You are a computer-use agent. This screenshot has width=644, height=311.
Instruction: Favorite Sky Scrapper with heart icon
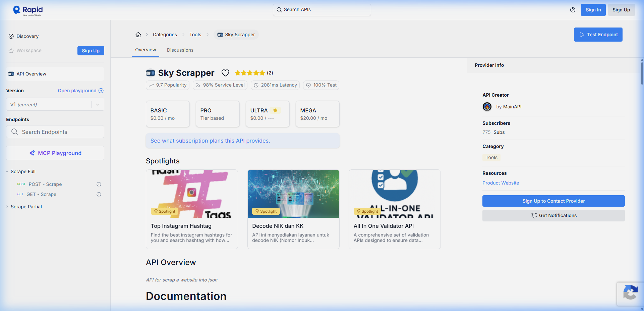(x=225, y=73)
